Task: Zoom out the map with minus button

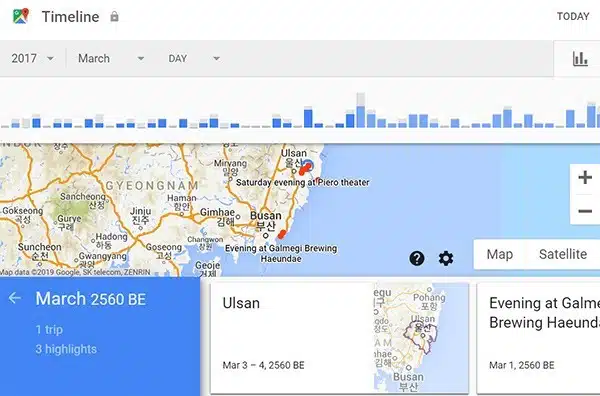Action: click(x=585, y=211)
